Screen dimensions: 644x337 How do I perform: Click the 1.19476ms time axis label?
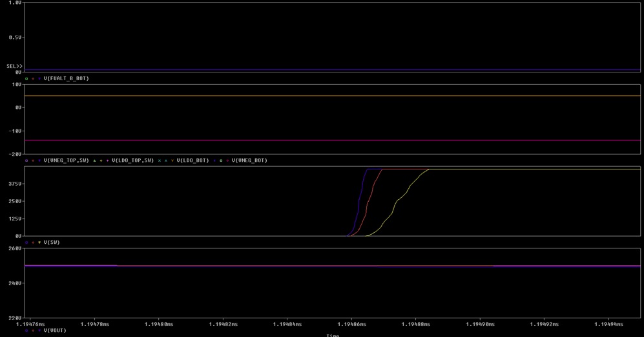pyautogui.click(x=30, y=324)
